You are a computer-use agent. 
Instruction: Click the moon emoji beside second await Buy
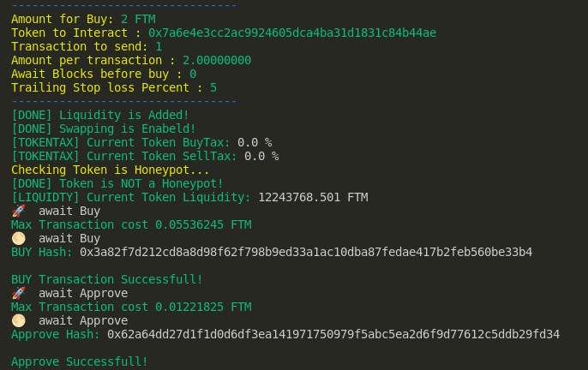(18, 238)
